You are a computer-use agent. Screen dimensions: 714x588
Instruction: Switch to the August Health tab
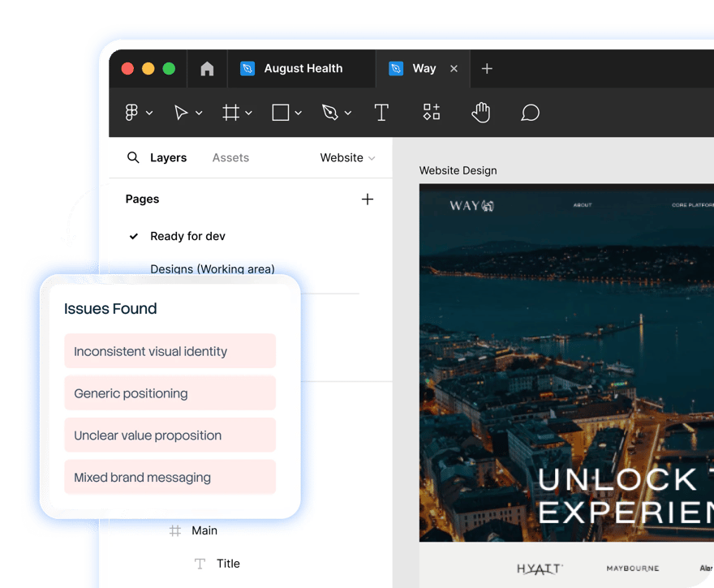pyautogui.click(x=302, y=69)
